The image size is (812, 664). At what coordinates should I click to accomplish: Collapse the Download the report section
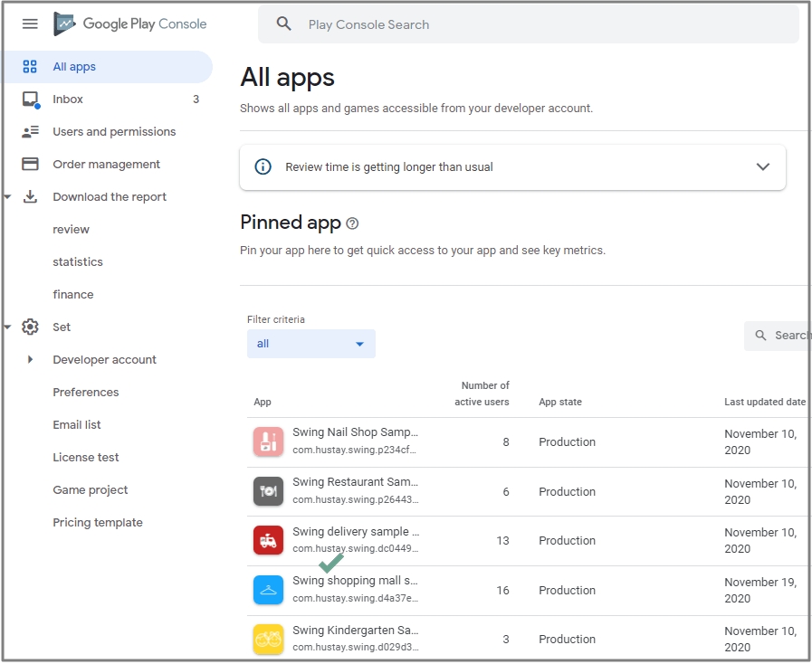(8, 197)
